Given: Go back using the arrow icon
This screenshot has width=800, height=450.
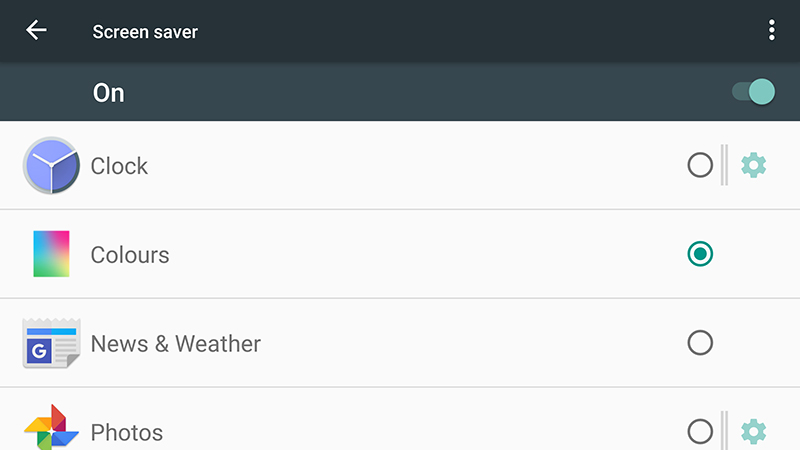Looking at the screenshot, I should tap(36, 31).
